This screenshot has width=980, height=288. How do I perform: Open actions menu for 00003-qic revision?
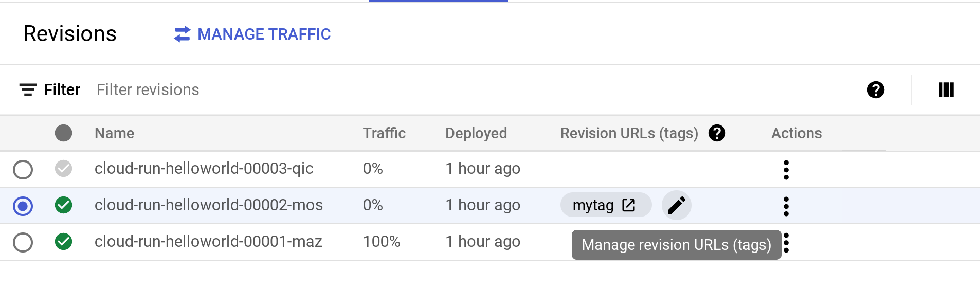coord(786,170)
